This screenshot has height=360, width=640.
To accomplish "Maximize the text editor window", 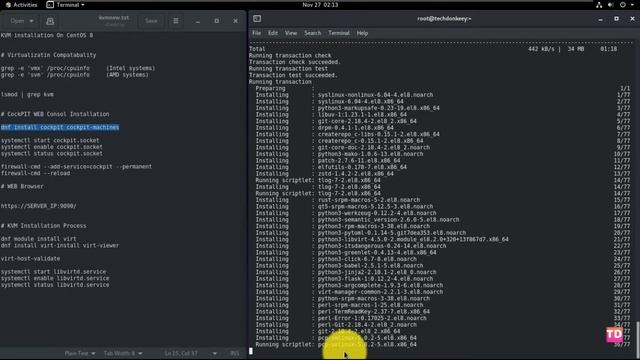I will (x=217, y=21).
